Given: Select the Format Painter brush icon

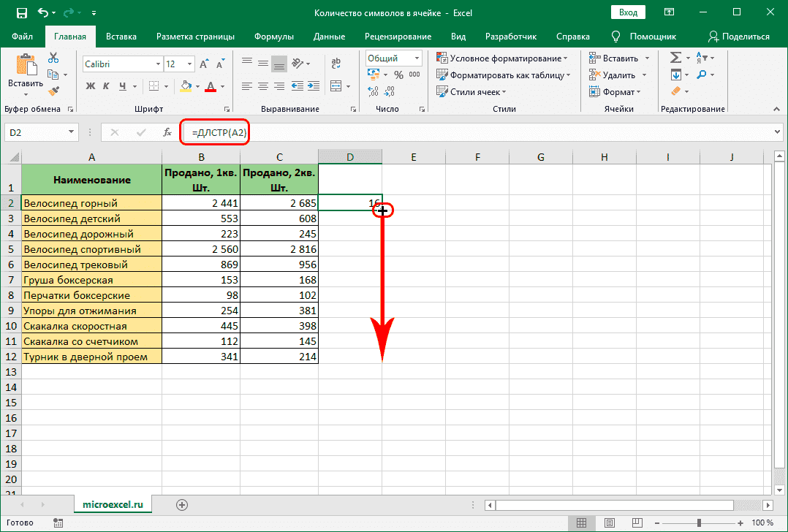Looking at the screenshot, I should click(53, 91).
